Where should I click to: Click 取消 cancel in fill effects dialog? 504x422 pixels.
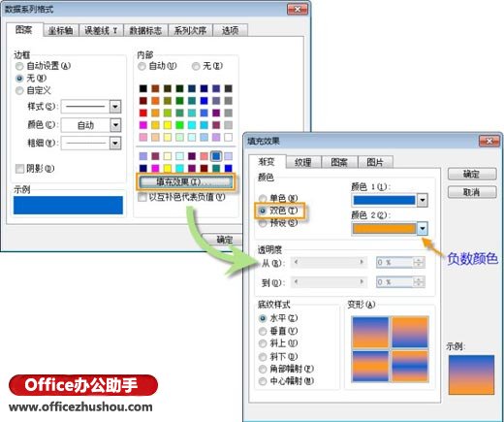click(472, 192)
